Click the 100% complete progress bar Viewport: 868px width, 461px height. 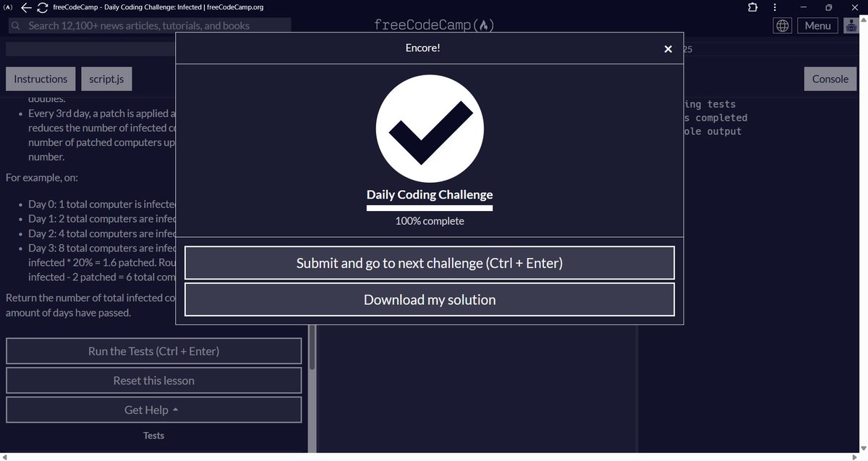coord(429,207)
